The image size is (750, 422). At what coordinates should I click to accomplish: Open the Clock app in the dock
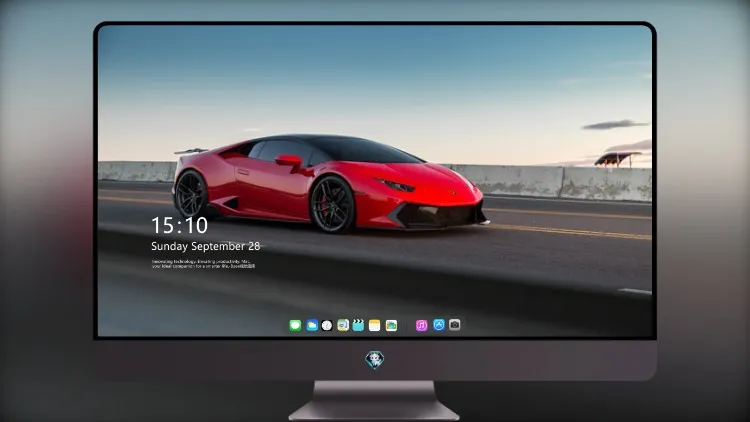[327, 325]
